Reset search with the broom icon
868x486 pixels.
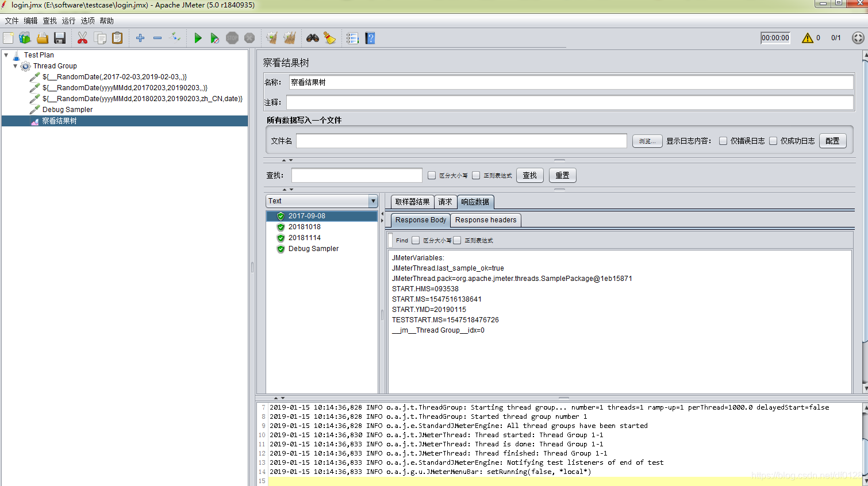tap(329, 38)
